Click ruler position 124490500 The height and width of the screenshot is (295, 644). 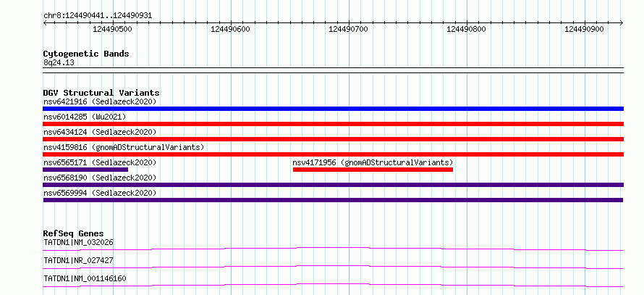(113, 29)
